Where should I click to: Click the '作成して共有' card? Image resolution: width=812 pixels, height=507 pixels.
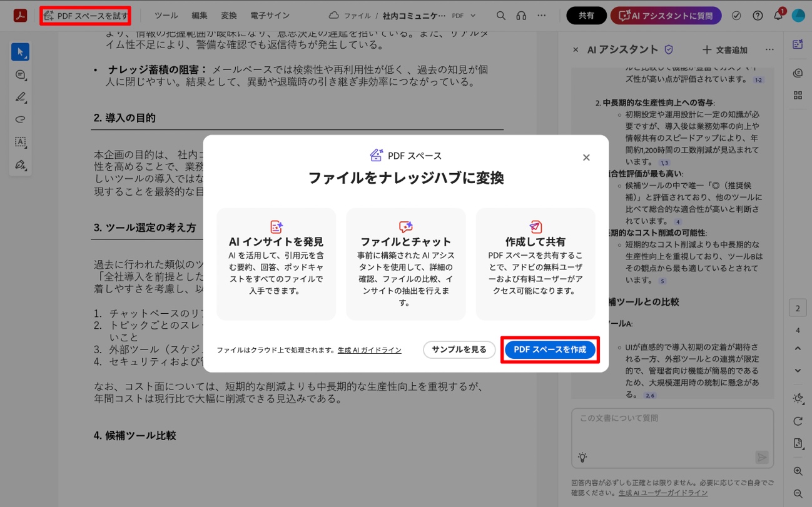(535, 264)
